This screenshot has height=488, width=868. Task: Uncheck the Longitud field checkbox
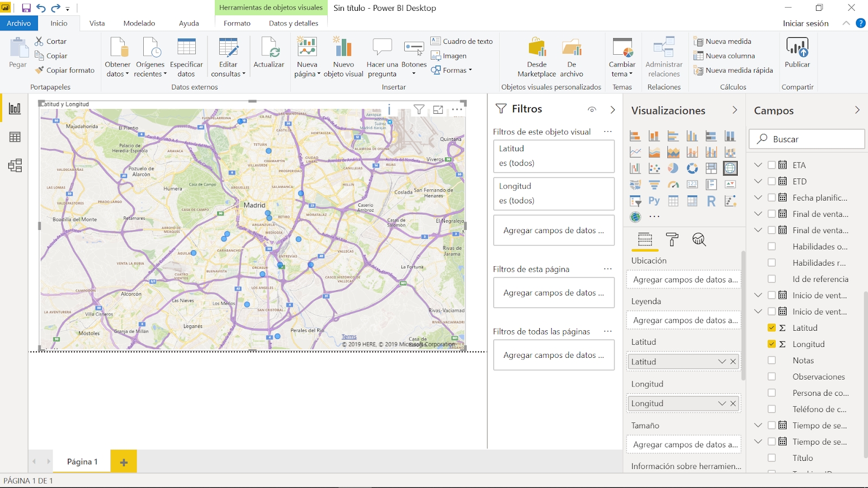(771, 344)
